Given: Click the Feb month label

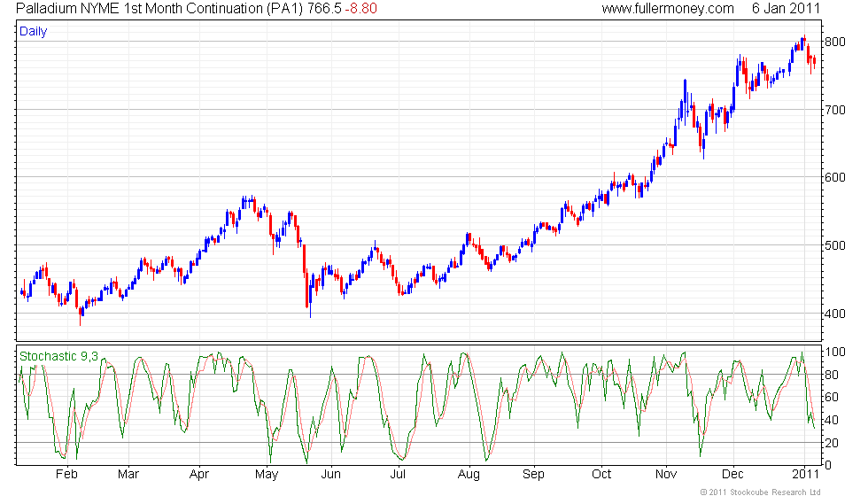Looking at the screenshot, I should click(67, 475).
